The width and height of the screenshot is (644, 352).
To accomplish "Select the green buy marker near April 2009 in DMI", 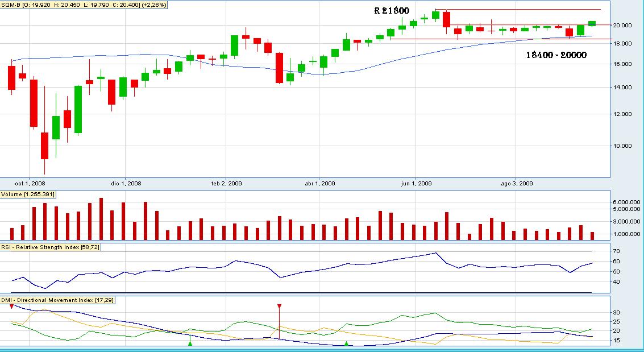I will click(346, 343).
